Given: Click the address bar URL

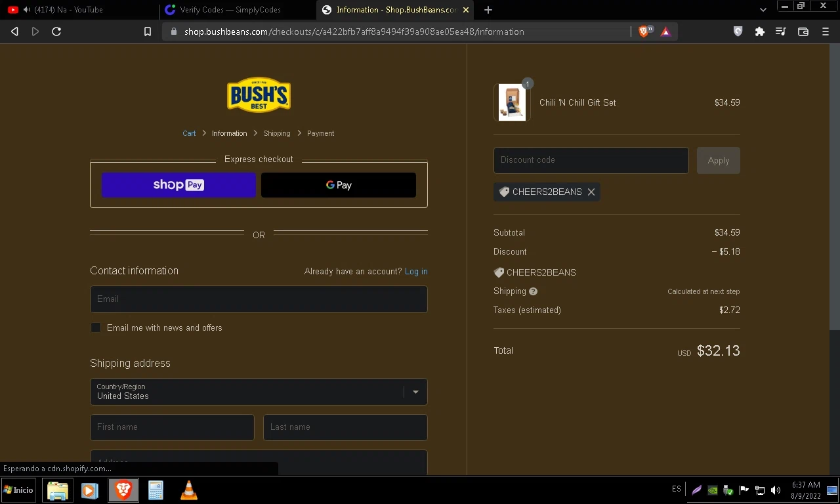Looking at the screenshot, I should [354, 31].
